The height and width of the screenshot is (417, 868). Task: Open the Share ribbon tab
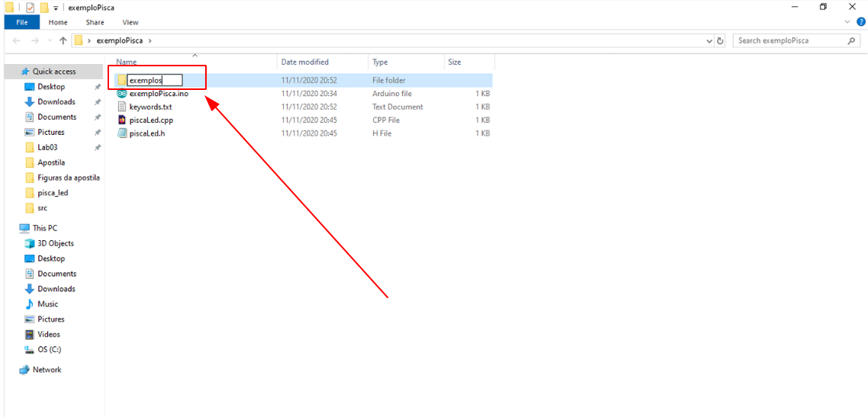click(95, 22)
